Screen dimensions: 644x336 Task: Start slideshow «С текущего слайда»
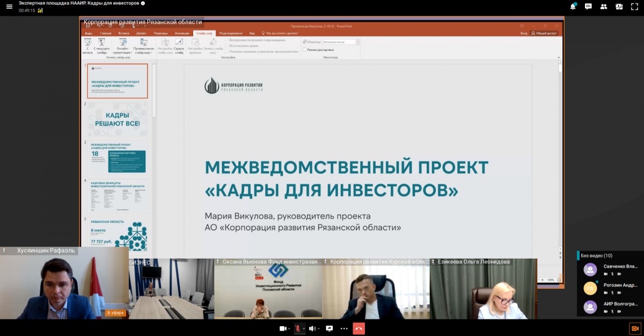pos(101,46)
